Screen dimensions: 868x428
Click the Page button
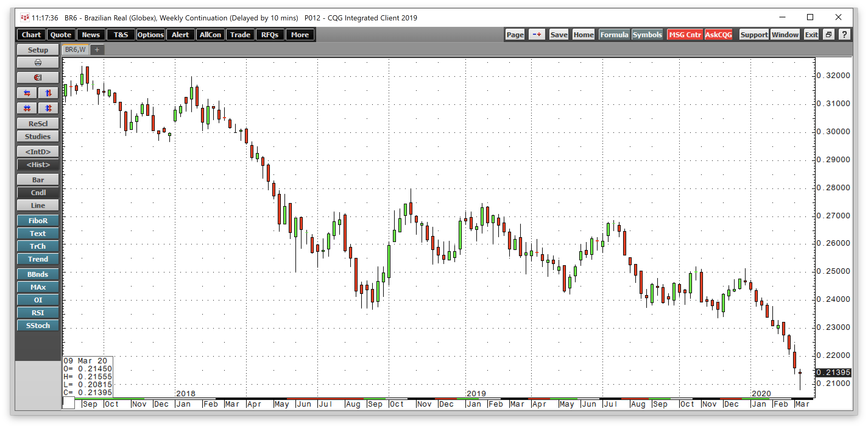coord(515,35)
